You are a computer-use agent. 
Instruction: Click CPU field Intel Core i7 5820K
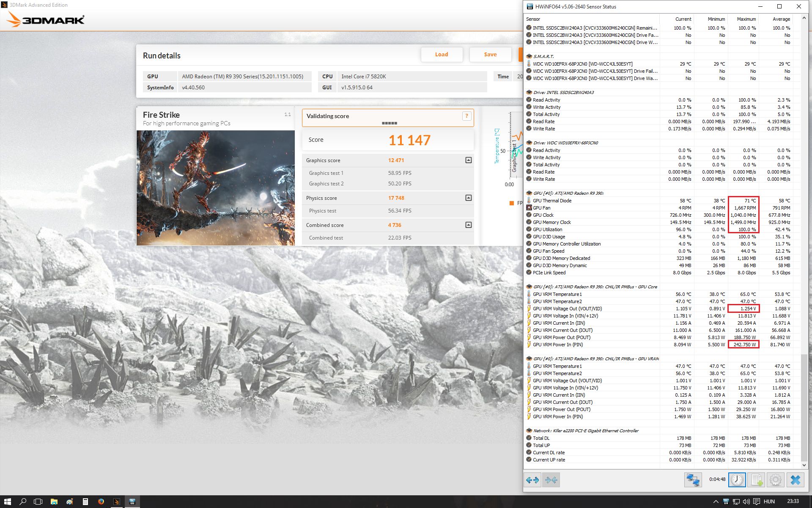point(412,77)
